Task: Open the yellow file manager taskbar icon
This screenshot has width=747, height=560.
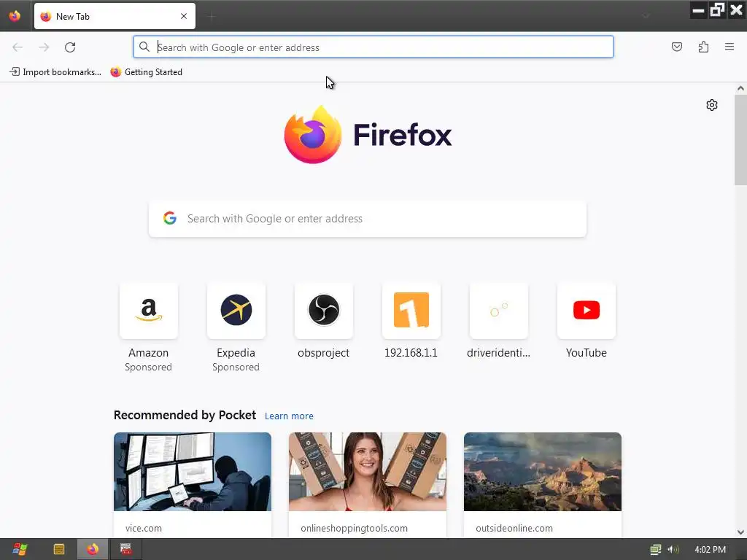Action: tap(59, 550)
